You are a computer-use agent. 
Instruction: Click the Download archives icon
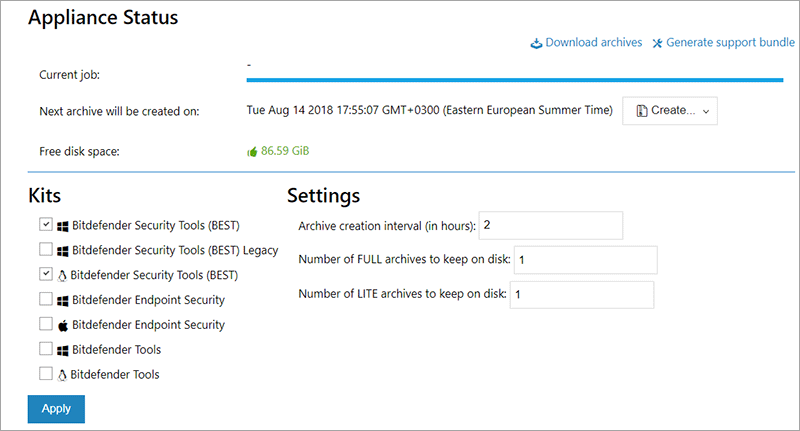click(x=536, y=43)
